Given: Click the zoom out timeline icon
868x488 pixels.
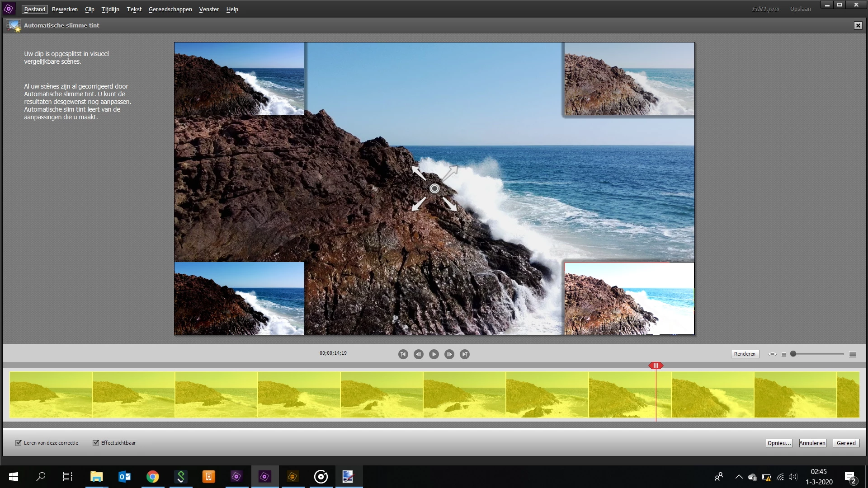Looking at the screenshot, I should [x=784, y=354].
